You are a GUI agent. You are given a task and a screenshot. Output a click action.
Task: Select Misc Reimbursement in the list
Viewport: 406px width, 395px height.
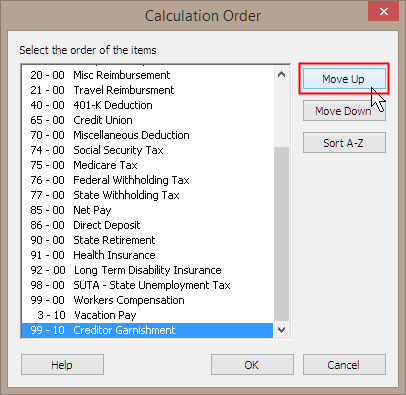(147, 75)
